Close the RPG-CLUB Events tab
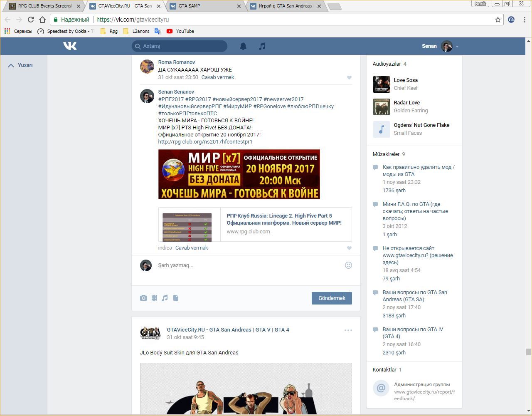Viewport: 532px width, 416px height. [x=79, y=6]
